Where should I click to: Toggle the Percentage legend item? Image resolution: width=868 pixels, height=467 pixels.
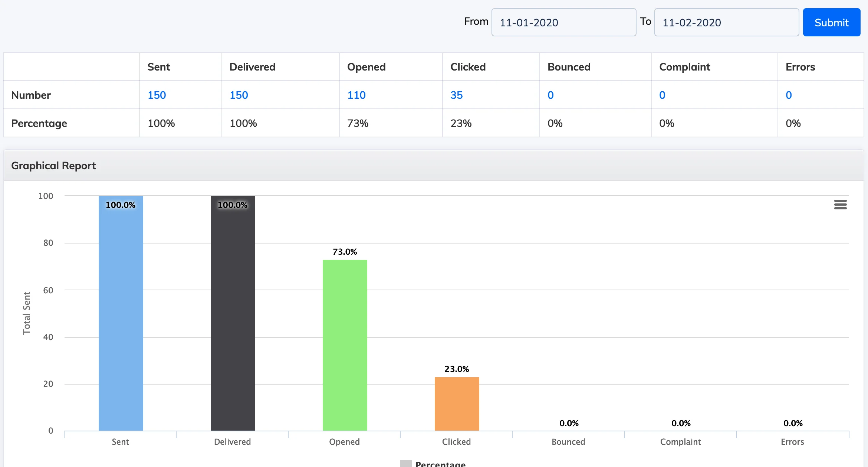[x=433, y=464]
